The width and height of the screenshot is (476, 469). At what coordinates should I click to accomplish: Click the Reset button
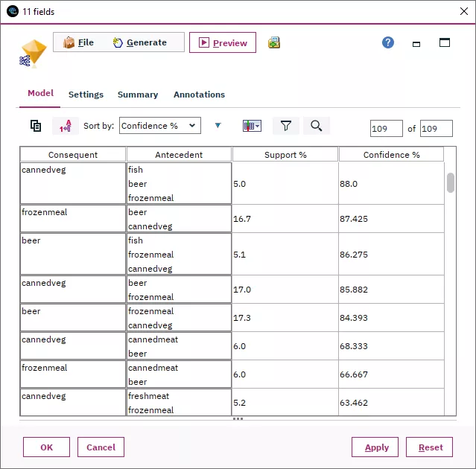[429, 447]
